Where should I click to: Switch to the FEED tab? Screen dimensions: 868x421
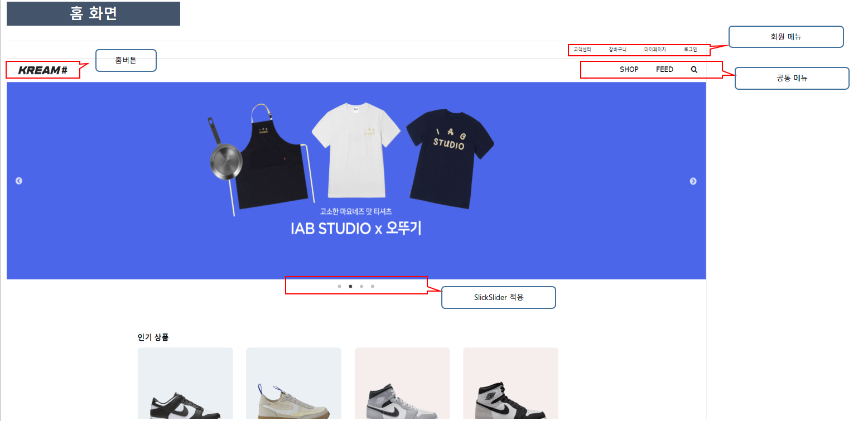tap(664, 69)
